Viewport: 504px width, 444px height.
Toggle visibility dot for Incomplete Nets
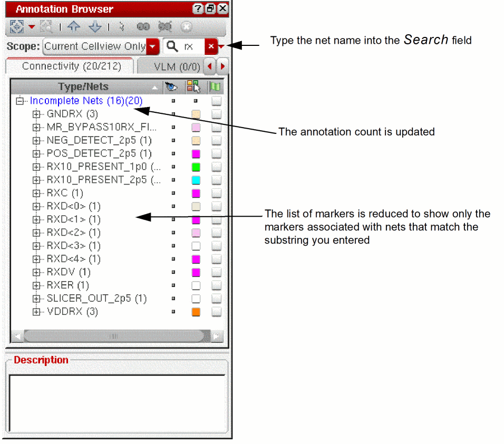click(173, 101)
